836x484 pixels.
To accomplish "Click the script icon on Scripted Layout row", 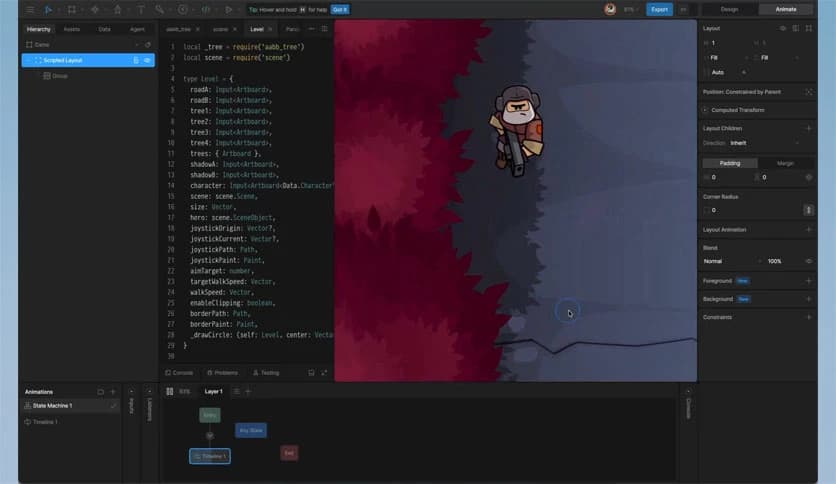I will (136, 60).
